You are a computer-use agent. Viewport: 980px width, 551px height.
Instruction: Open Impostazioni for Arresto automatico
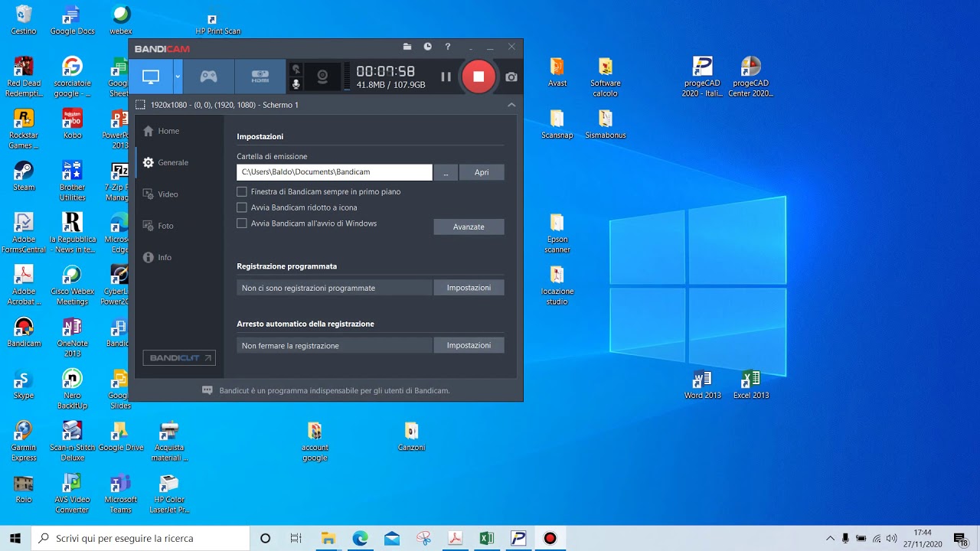469,345
